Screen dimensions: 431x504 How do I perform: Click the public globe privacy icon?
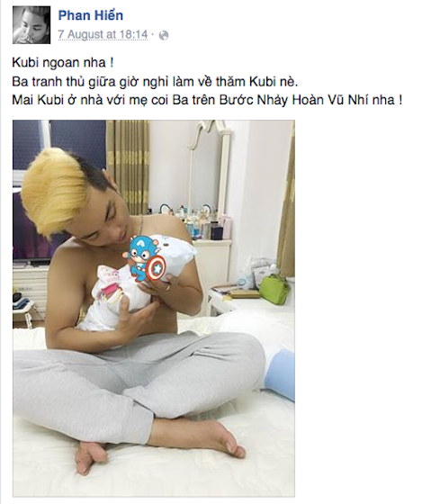pyautogui.click(x=164, y=35)
